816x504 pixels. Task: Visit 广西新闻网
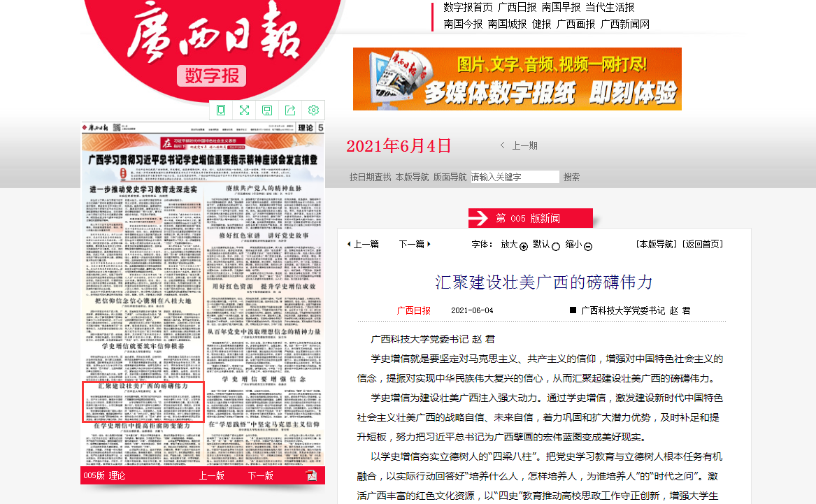tap(625, 24)
